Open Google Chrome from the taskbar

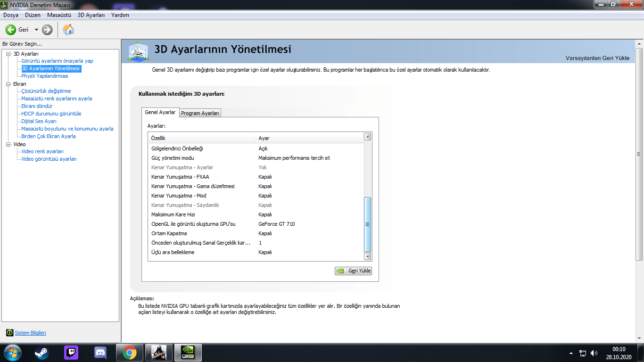point(130,353)
